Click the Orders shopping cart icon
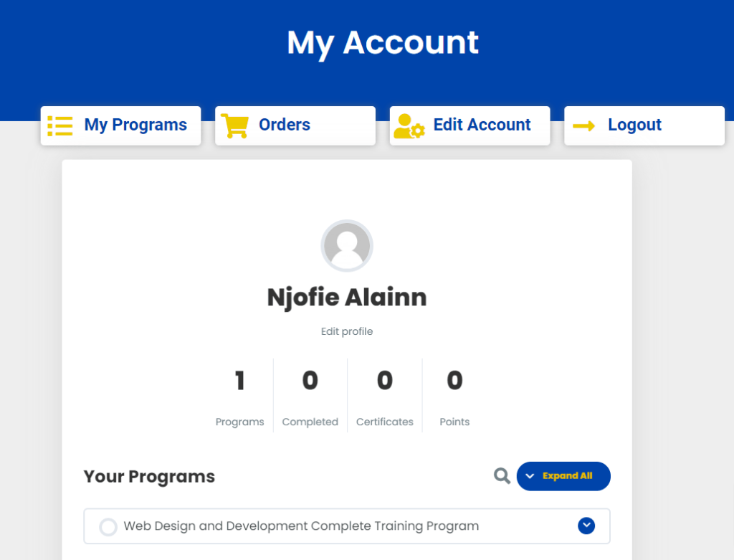The image size is (734, 560). tap(234, 125)
